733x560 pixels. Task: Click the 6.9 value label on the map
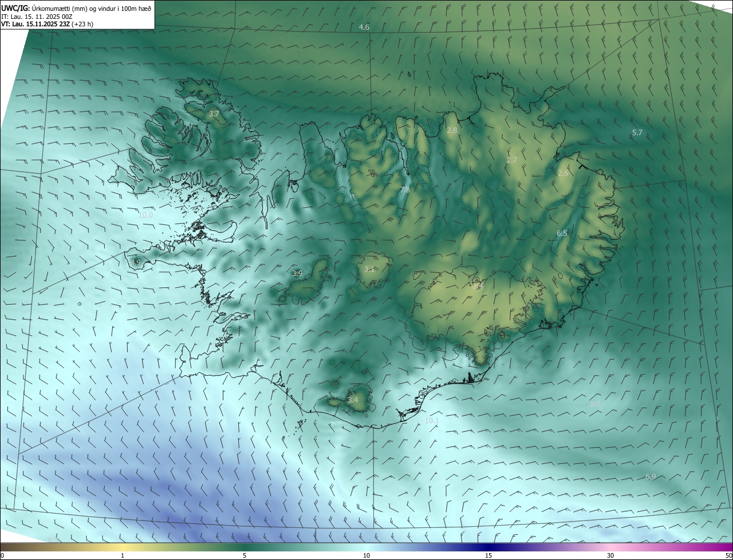click(x=651, y=476)
